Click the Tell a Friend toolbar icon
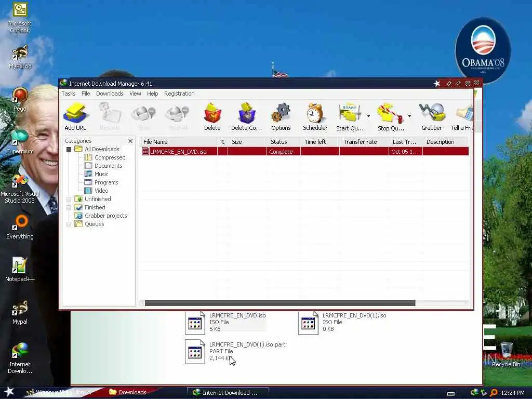This screenshot has height=399, width=532. [x=462, y=116]
